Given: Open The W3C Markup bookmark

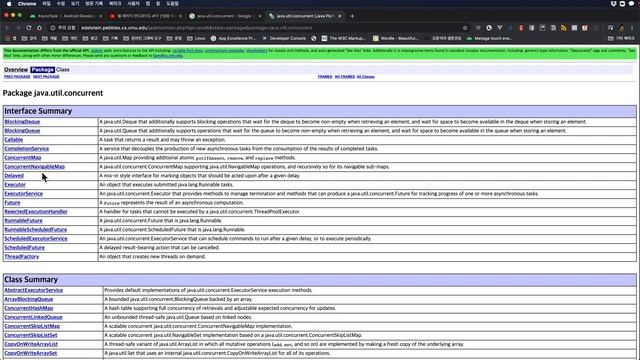Looking at the screenshot, I should [343, 38].
